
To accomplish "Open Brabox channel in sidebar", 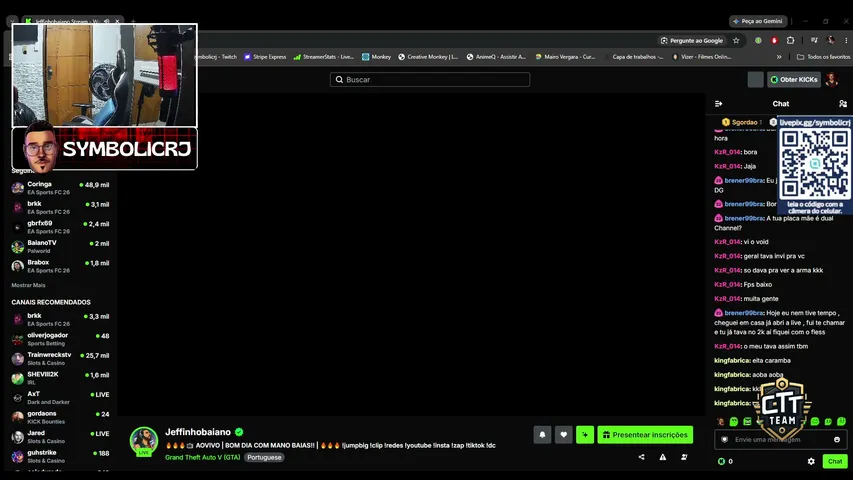I will pos(60,266).
